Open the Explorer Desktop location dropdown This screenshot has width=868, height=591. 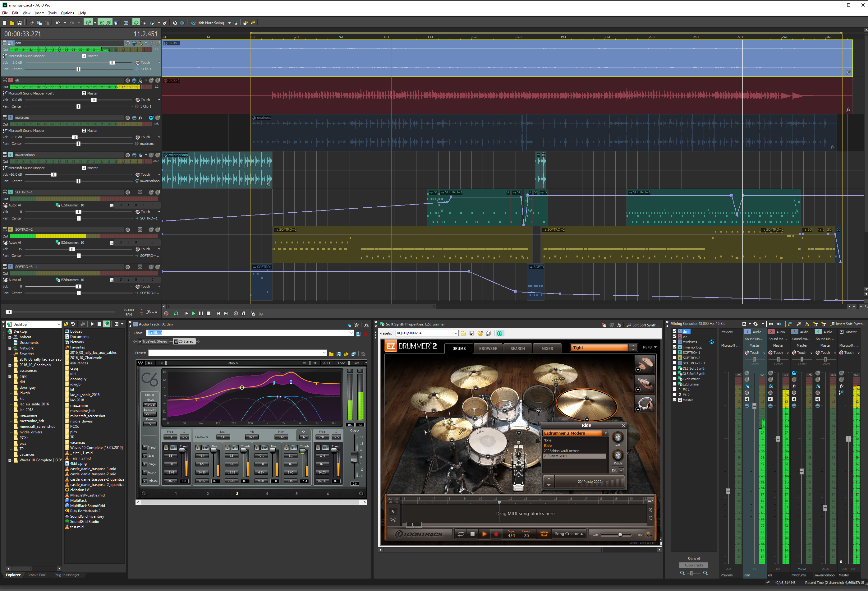coord(59,324)
